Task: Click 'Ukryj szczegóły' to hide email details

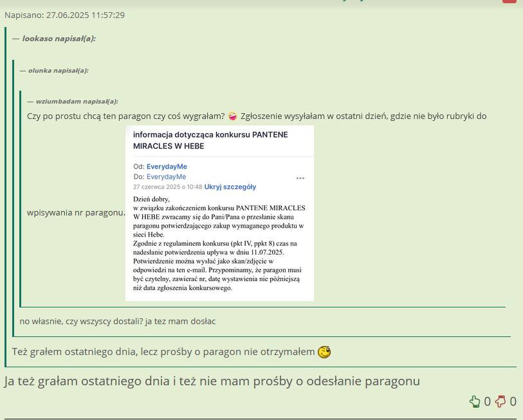Action: tap(230, 187)
